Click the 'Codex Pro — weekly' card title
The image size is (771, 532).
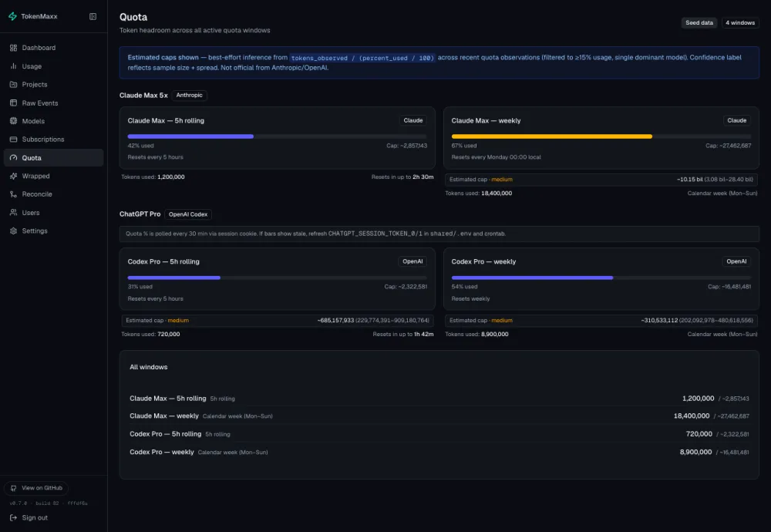coord(483,261)
